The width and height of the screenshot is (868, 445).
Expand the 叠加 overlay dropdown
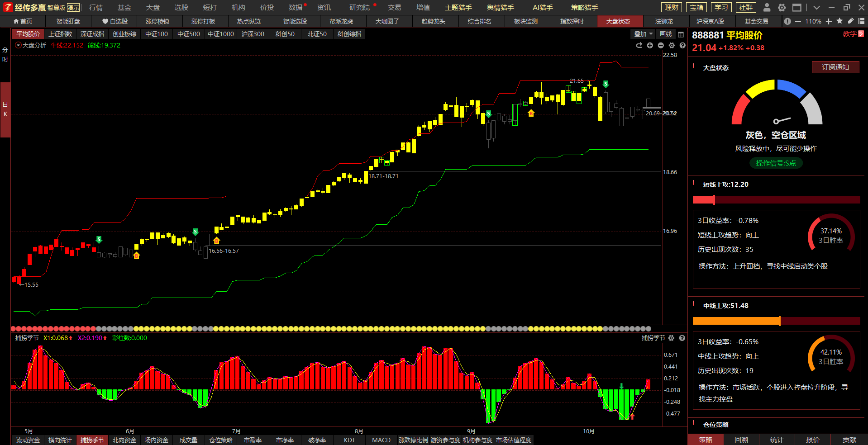coord(643,34)
